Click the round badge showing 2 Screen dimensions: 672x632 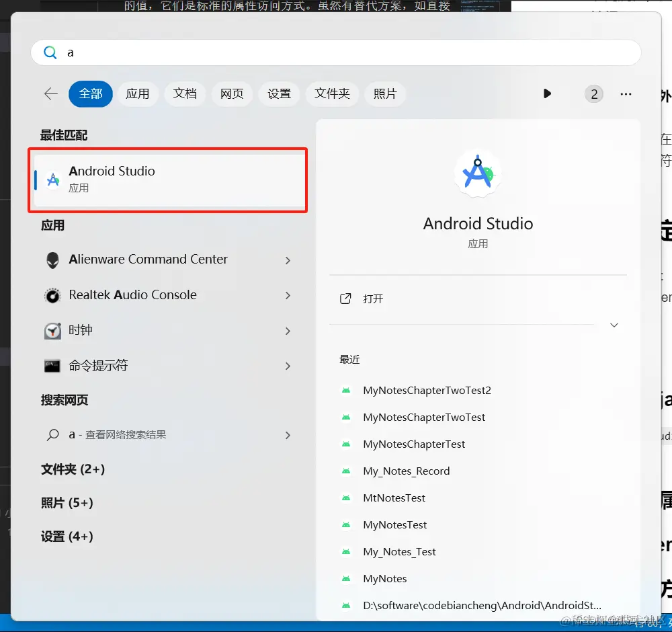click(x=594, y=94)
